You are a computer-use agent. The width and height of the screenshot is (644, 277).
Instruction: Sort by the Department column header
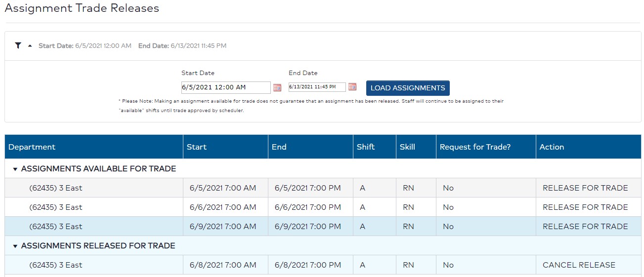(32, 147)
